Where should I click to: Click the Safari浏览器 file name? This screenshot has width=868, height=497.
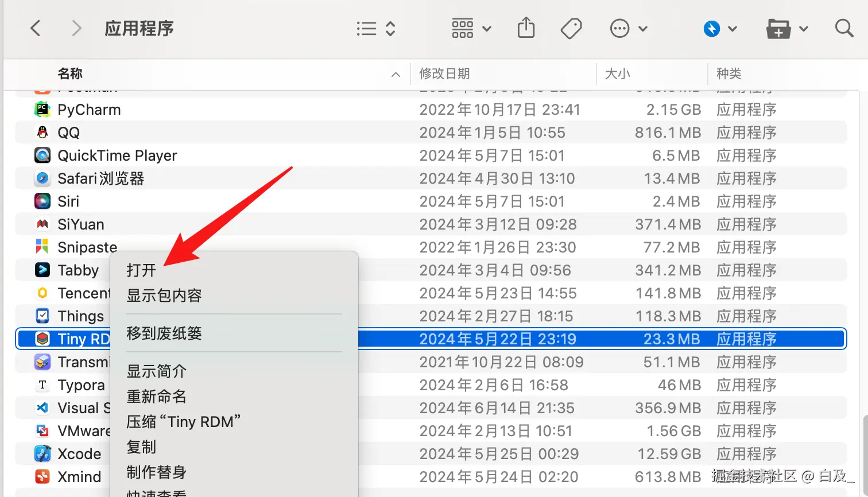tap(100, 178)
